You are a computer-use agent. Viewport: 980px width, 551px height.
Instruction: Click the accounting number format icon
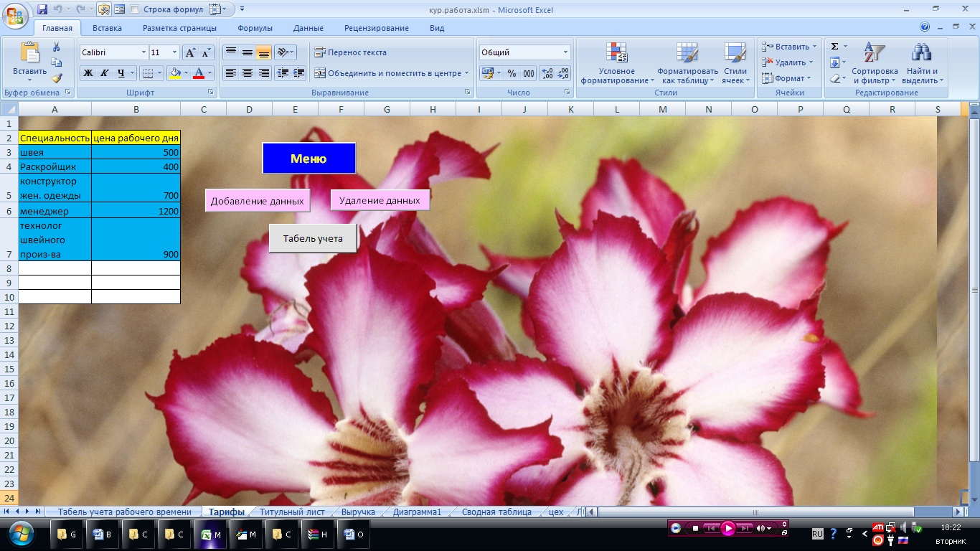coord(487,73)
